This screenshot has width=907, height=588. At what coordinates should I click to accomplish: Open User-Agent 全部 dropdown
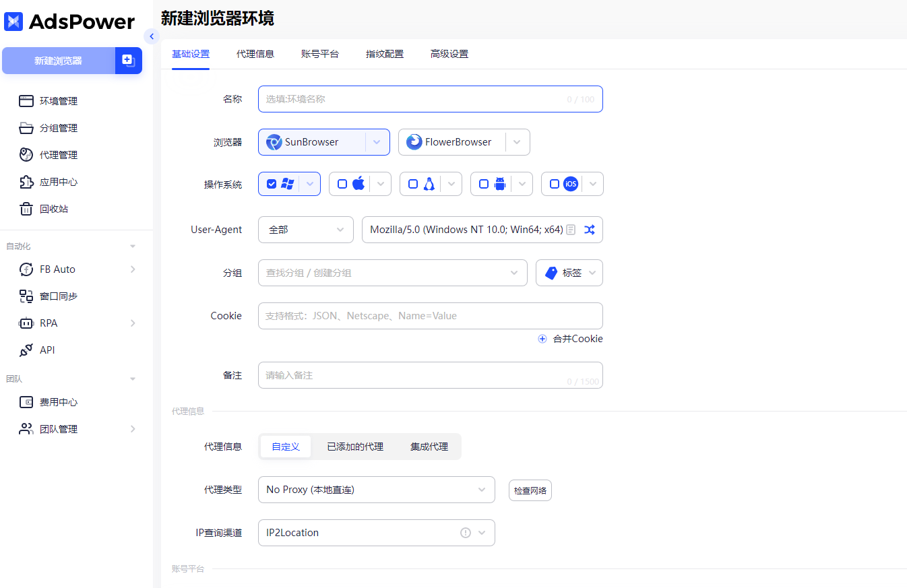306,230
